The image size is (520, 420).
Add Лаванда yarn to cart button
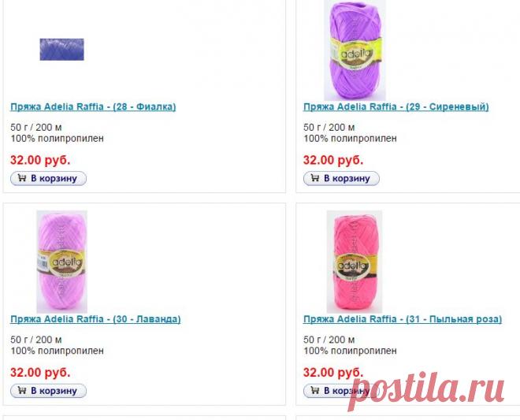pos(48,391)
